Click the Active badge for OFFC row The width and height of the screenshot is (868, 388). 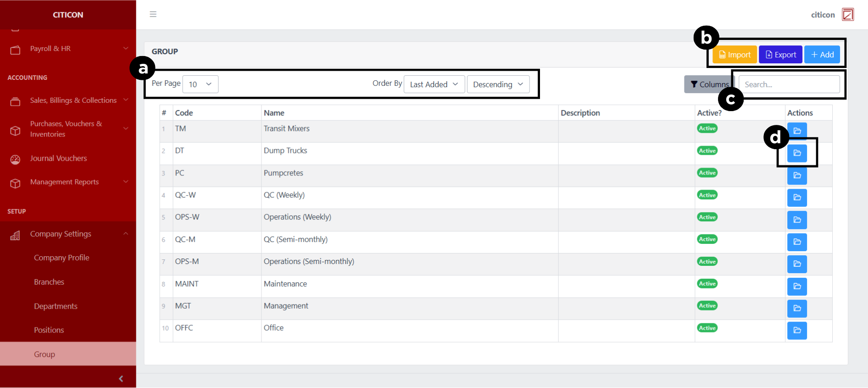[x=707, y=328]
